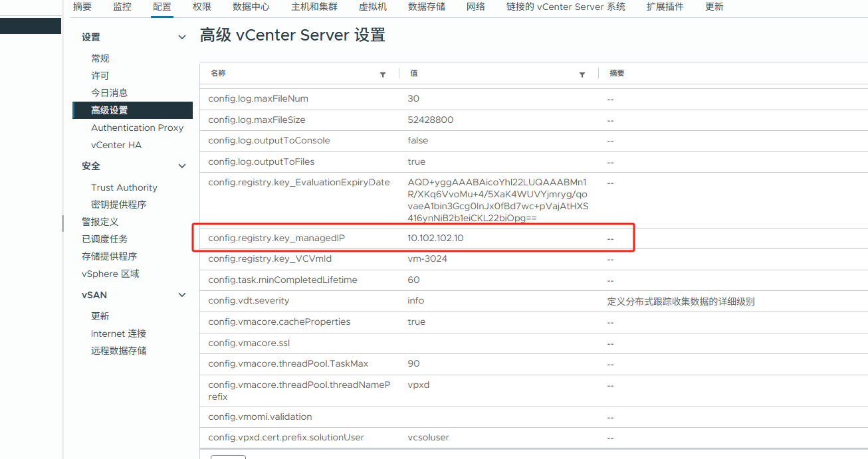Open the 更新 tab in top bar
The height and width of the screenshot is (459, 868).
pyautogui.click(x=714, y=7)
